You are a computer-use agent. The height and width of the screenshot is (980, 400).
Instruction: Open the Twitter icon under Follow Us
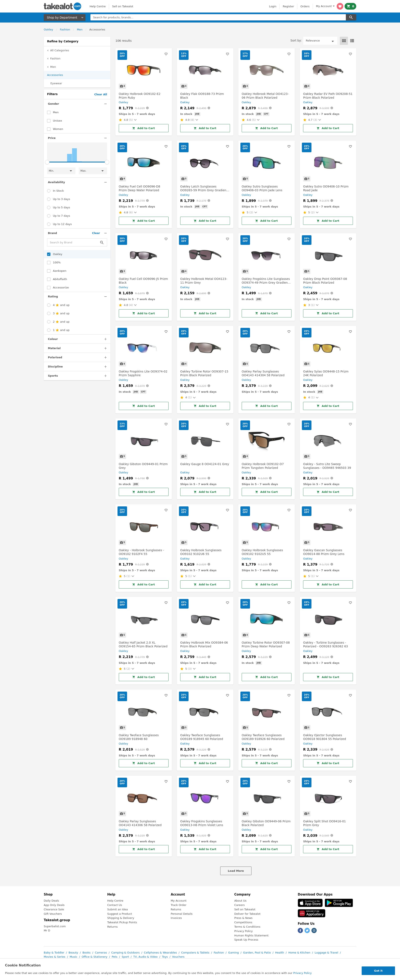pos(307,931)
